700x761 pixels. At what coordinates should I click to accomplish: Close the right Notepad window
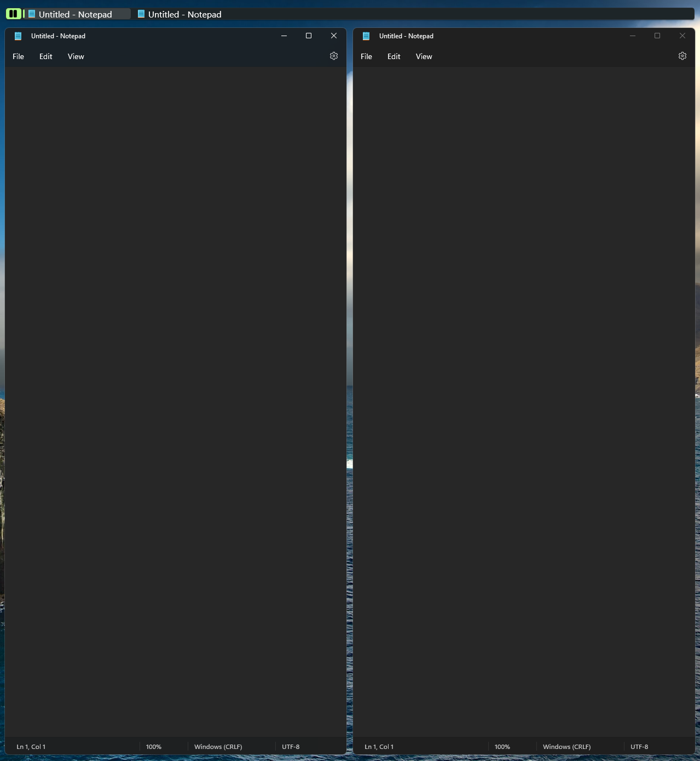682,36
